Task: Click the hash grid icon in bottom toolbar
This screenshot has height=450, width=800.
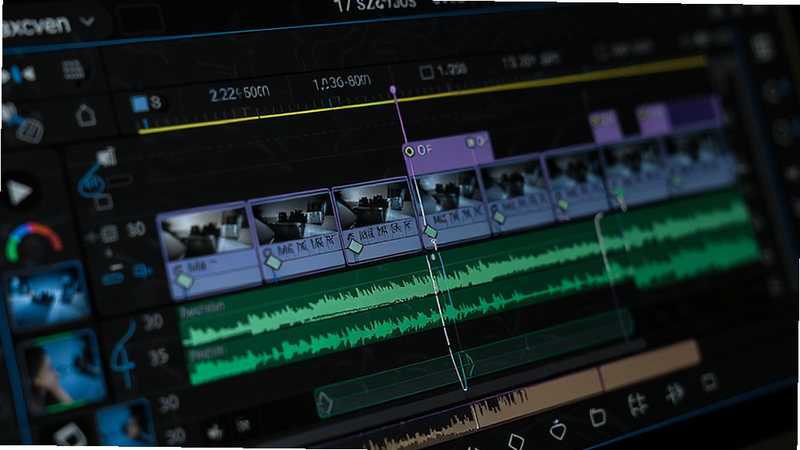Action: click(637, 405)
